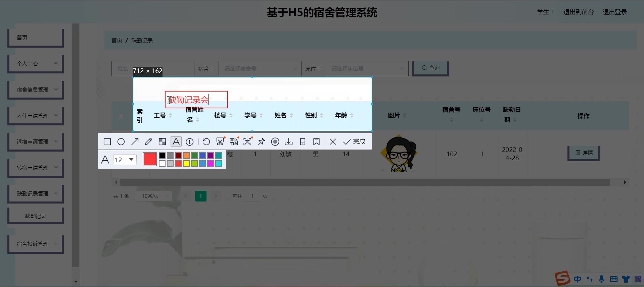The image size is (644, 287).
Task: Expand the 宿舍投诉管理 sidebar menu
Action: pos(36,244)
